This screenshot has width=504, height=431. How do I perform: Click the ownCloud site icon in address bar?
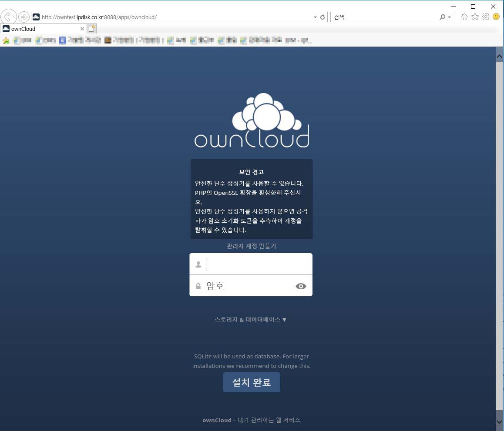tap(36, 17)
